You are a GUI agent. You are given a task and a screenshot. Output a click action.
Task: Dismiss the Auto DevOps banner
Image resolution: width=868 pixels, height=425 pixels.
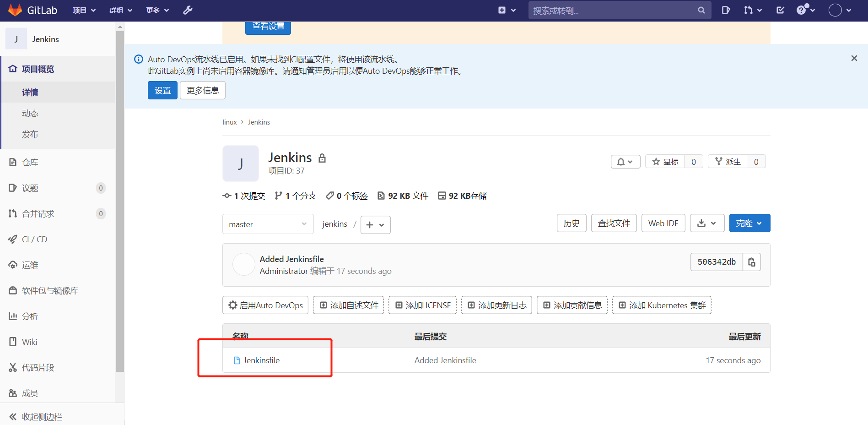[x=854, y=58]
